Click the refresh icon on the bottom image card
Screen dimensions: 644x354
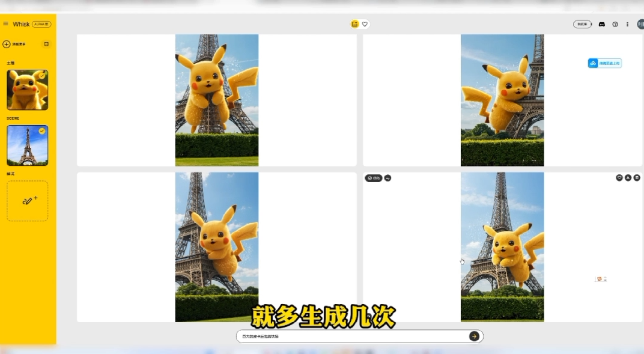pos(387,178)
